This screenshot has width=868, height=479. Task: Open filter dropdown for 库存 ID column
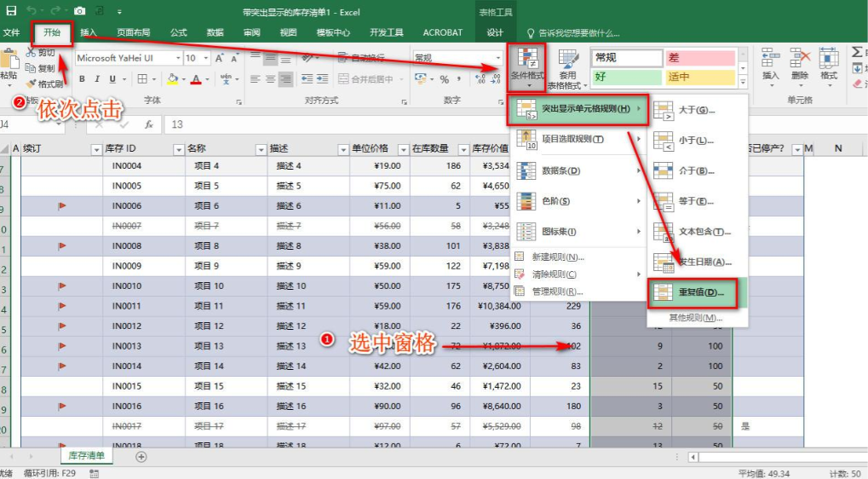pos(178,149)
